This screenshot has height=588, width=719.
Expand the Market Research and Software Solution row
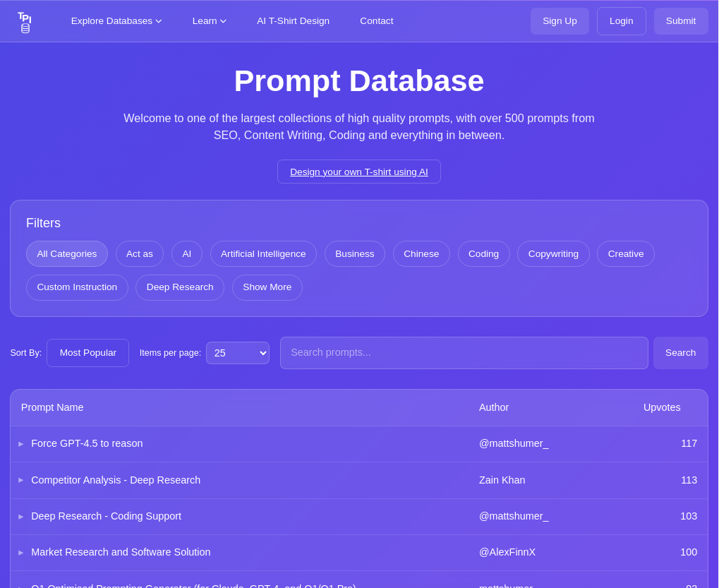tap(21, 553)
